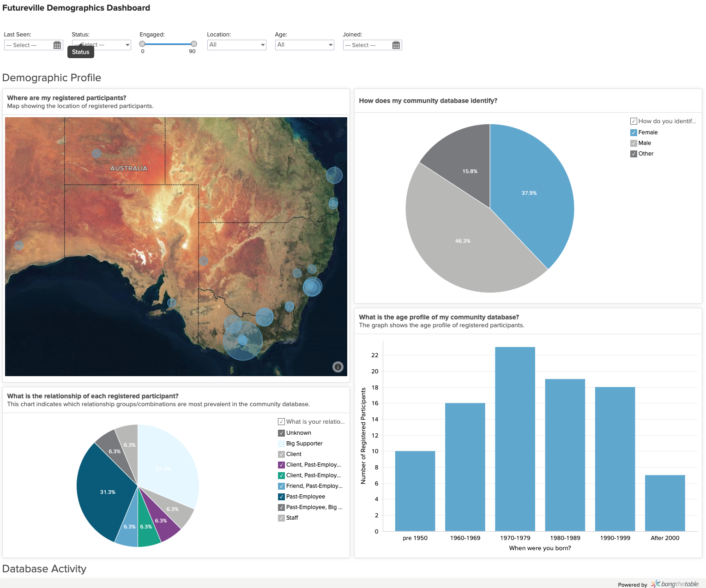Toggle the Client legend checkbox

pos(281,454)
